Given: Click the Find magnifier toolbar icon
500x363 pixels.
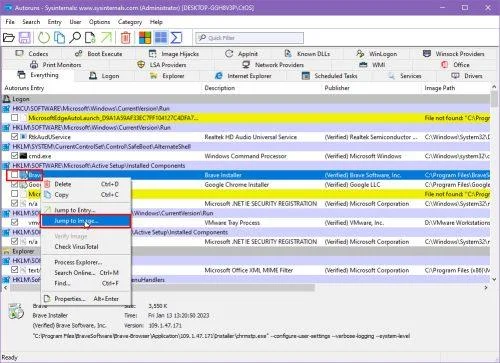Looking at the screenshot, I should pyautogui.click(x=75, y=38).
